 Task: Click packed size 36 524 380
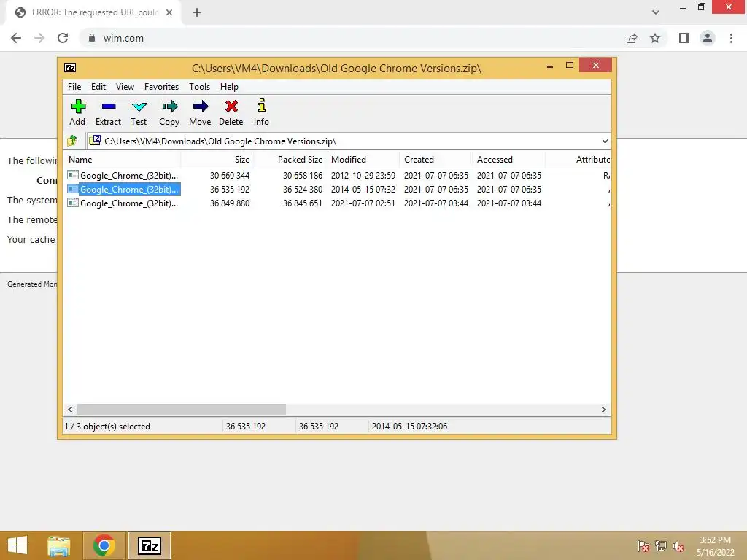click(x=303, y=189)
